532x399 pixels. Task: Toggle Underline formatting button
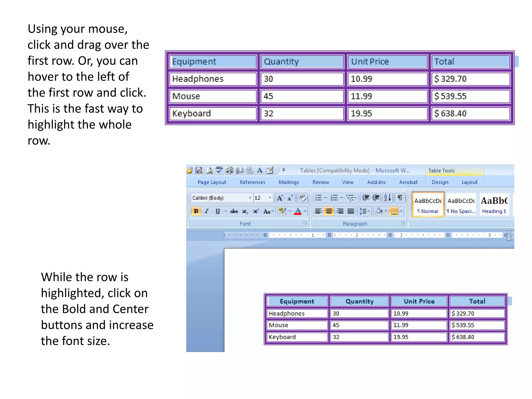[x=218, y=211]
